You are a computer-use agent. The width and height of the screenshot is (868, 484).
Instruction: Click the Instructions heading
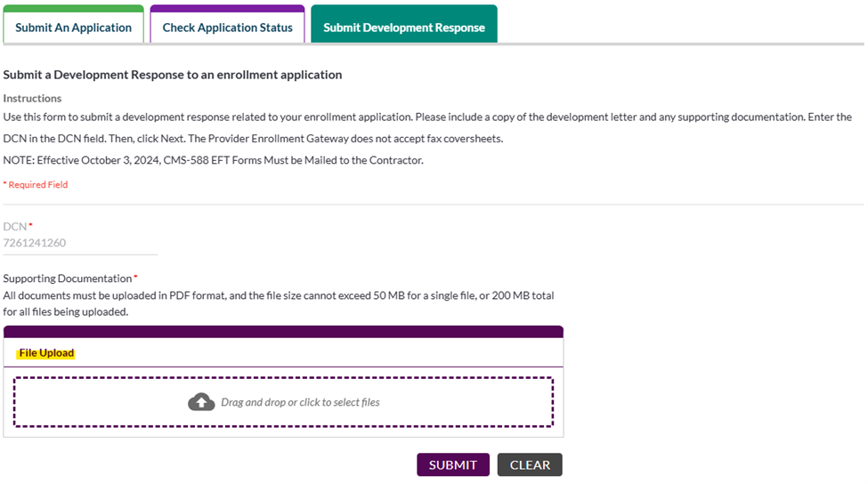(x=32, y=99)
